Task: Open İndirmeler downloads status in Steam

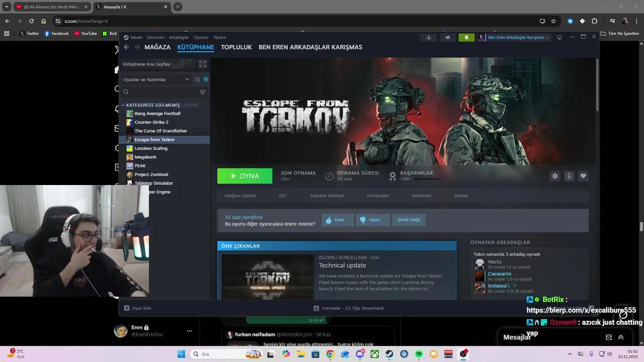Action: [349, 308]
